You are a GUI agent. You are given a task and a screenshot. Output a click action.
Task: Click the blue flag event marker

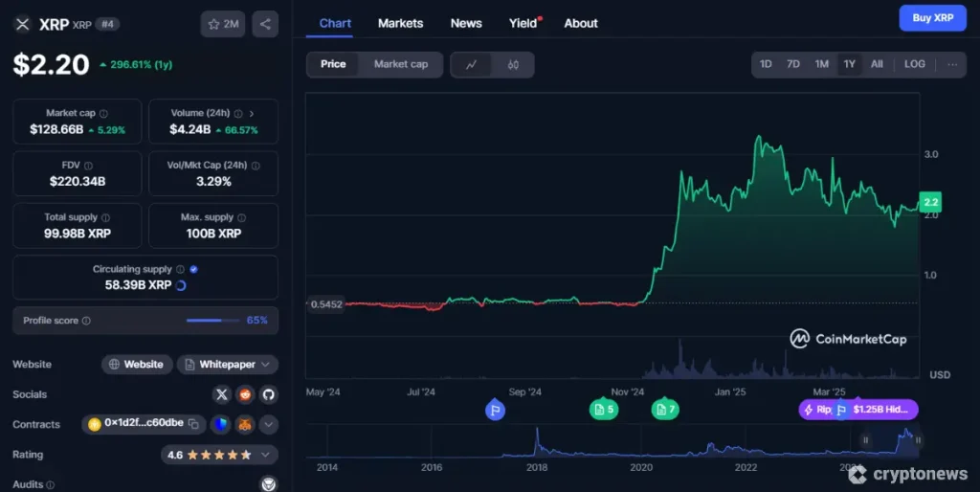click(495, 410)
